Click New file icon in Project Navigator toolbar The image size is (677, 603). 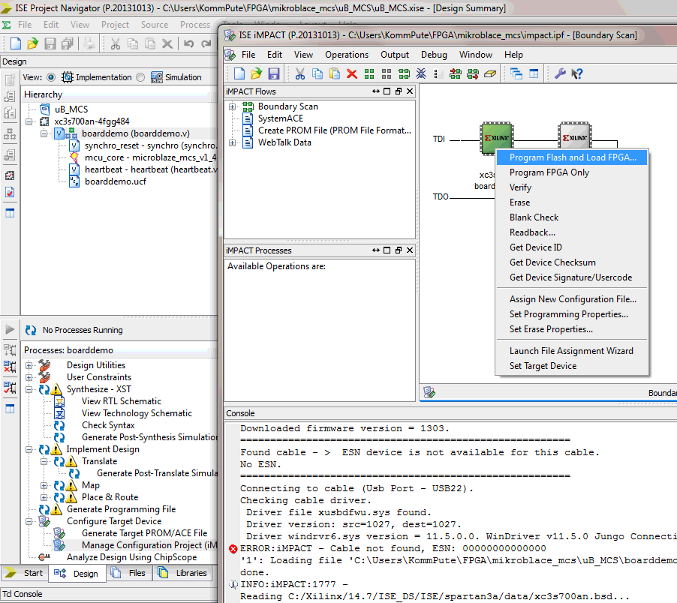click(16, 44)
